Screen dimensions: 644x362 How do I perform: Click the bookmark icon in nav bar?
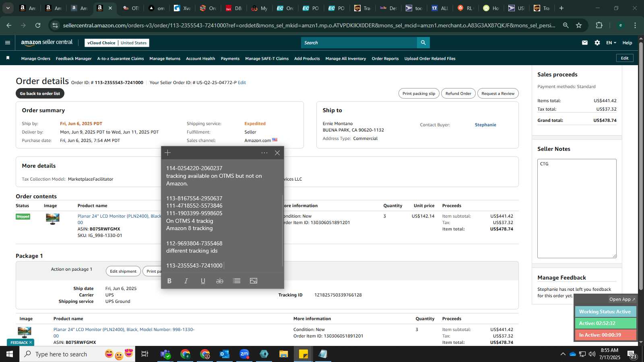tap(8, 58)
